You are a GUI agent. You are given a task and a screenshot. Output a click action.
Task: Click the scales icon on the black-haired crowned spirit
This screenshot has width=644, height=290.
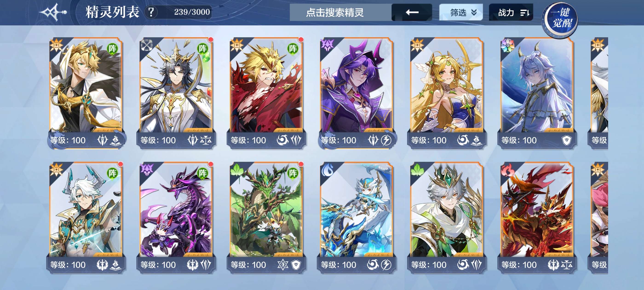point(206,140)
